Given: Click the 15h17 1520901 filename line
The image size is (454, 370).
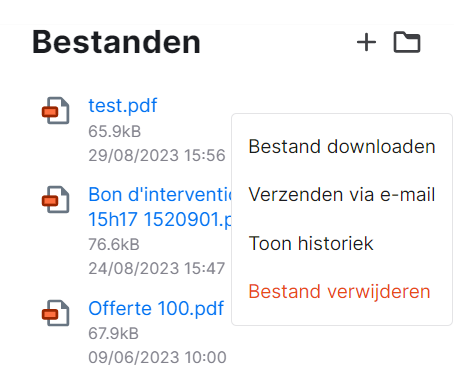Looking at the screenshot, I should click(x=160, y=219).
